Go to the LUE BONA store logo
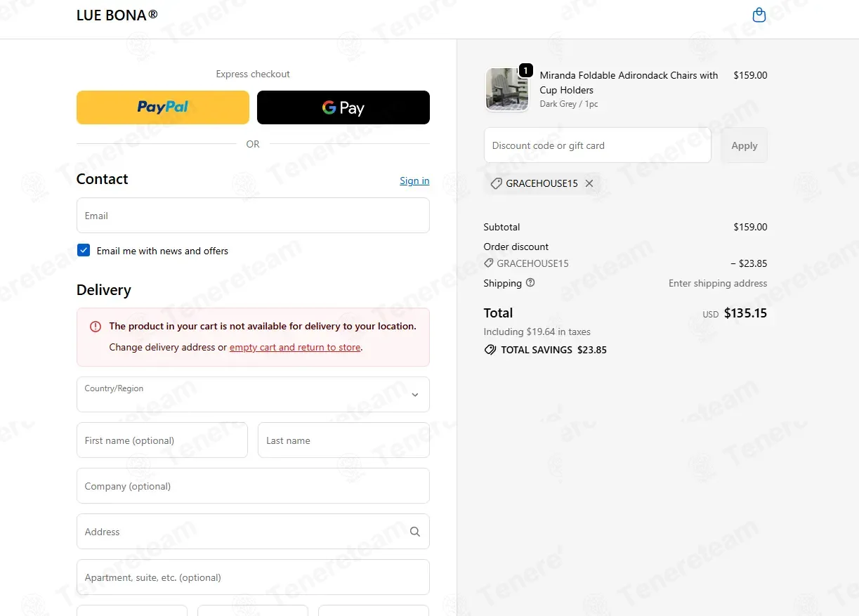Viewport: 859px width, 616px height. click(x=117, y=15)
